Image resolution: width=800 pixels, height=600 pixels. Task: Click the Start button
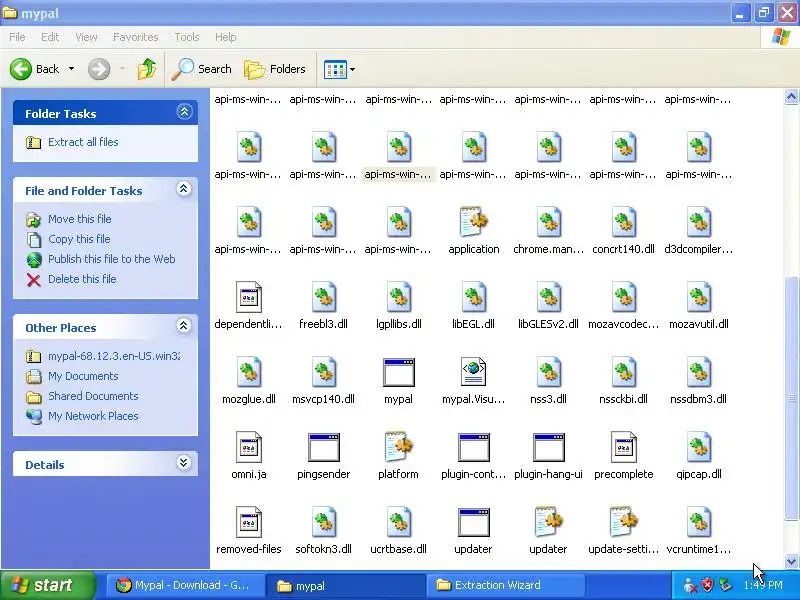(x=47, y=585)
